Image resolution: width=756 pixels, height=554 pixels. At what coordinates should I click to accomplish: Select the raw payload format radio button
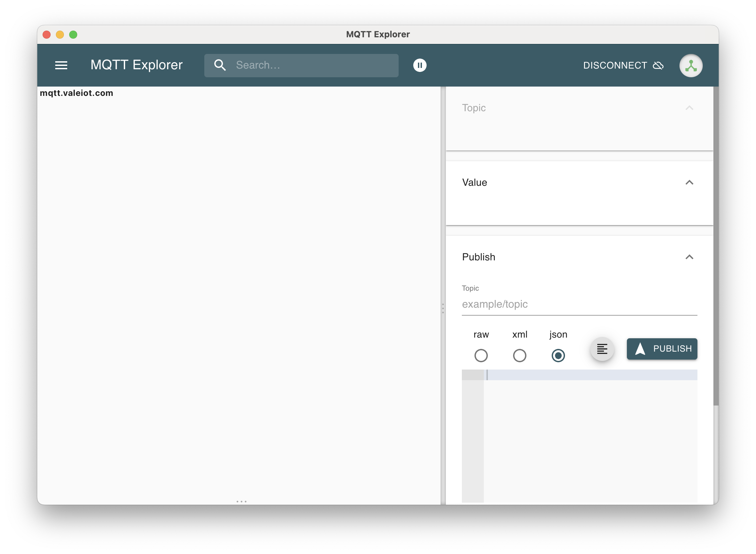tap(481, 356)
